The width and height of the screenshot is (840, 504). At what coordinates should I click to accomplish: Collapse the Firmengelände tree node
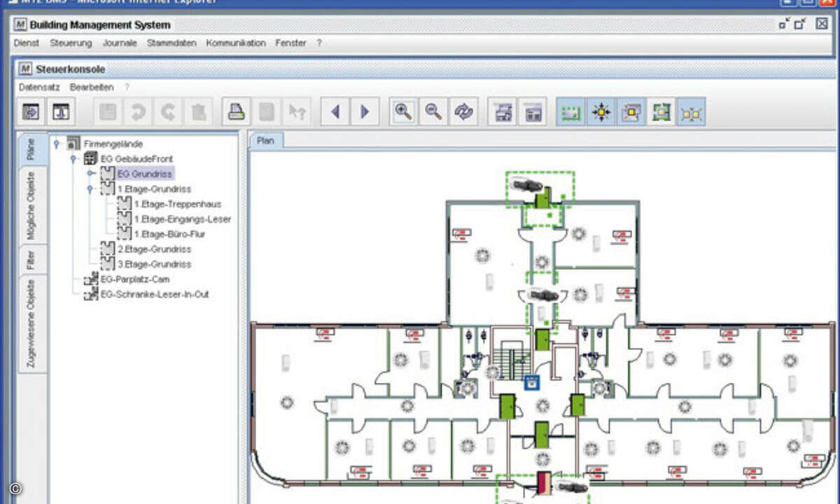coord(57,143)
